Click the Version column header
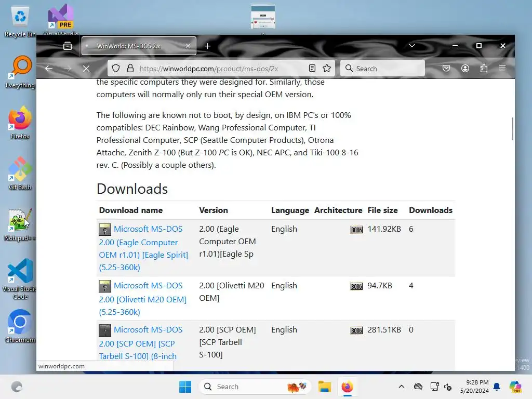The height and width of the screenshot is (399, 532). (214, 210)
